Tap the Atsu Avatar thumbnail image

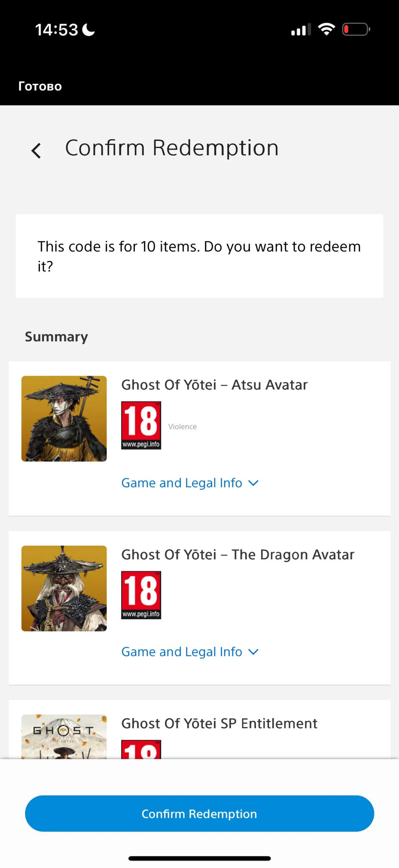click(64, 418)
